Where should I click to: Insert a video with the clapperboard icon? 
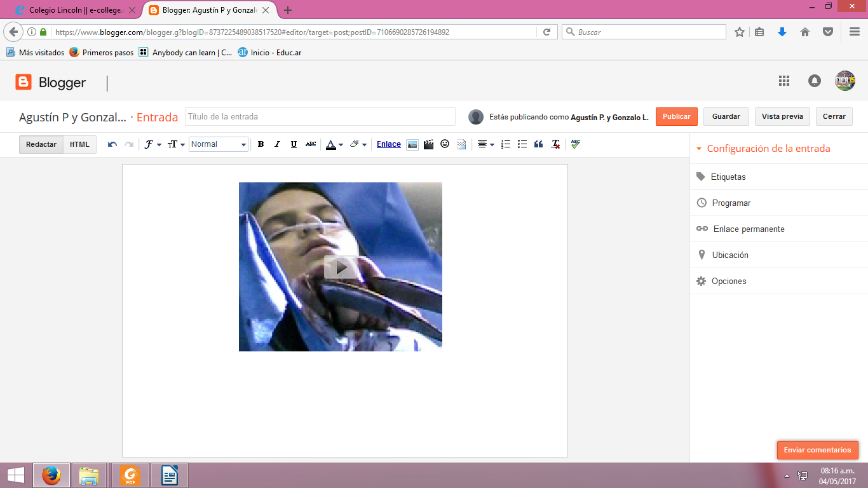click(428, 144)
